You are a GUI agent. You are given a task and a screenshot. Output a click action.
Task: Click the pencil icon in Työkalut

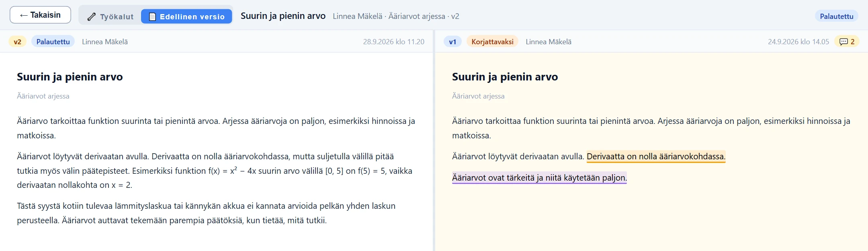pyautogui.click(x=92, y=16)
